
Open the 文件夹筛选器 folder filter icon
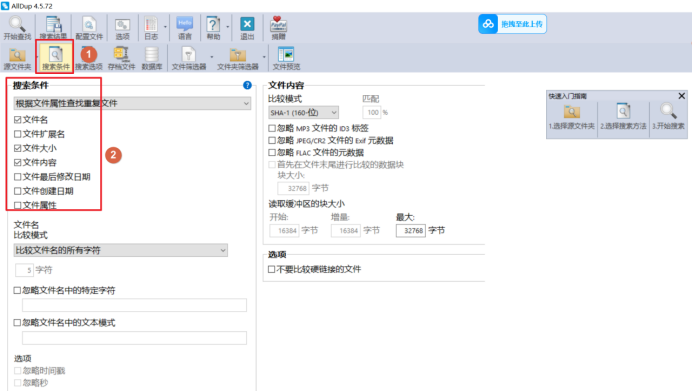tap(237, 58)
